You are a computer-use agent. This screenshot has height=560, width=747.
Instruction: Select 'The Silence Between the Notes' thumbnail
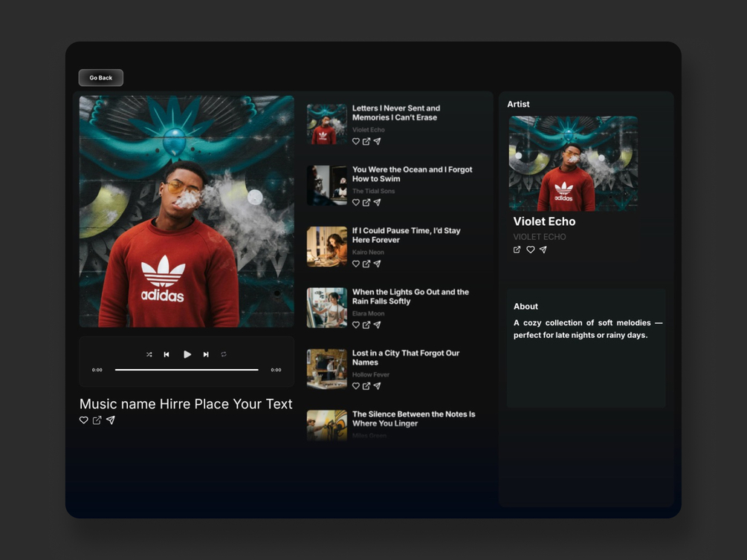coord(327,426)
